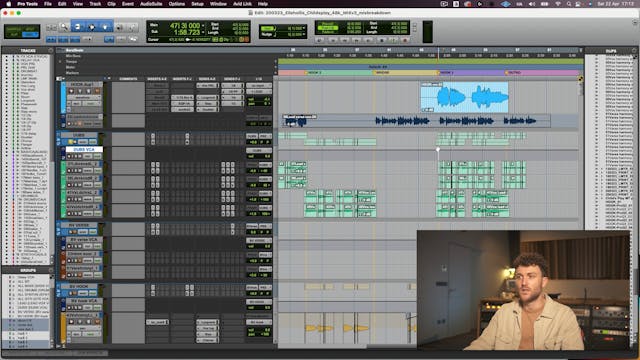
Task: Open automation mode selector on HOOK Aux1
Action: point(91,104)
